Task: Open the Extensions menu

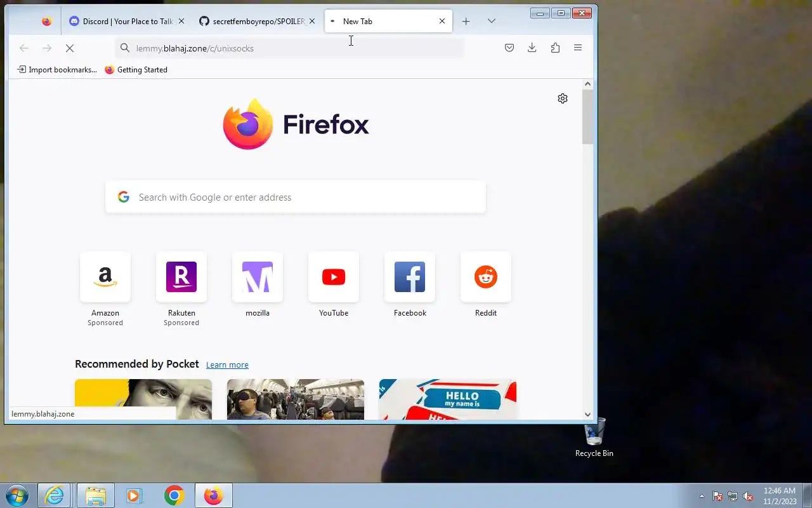Action: [x=555, y=48]
